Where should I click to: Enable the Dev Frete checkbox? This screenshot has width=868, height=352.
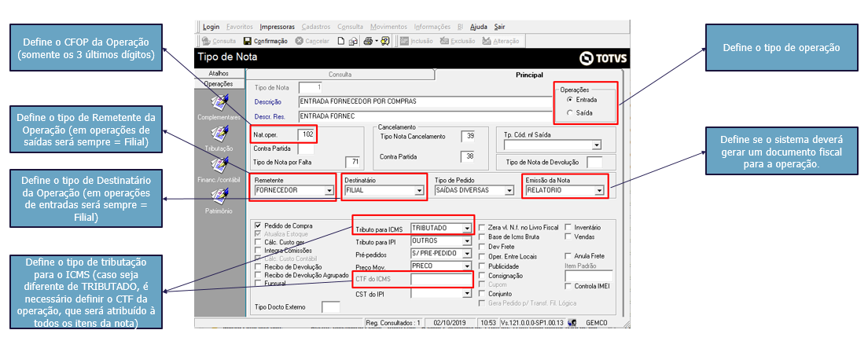(x=483, y=246)
